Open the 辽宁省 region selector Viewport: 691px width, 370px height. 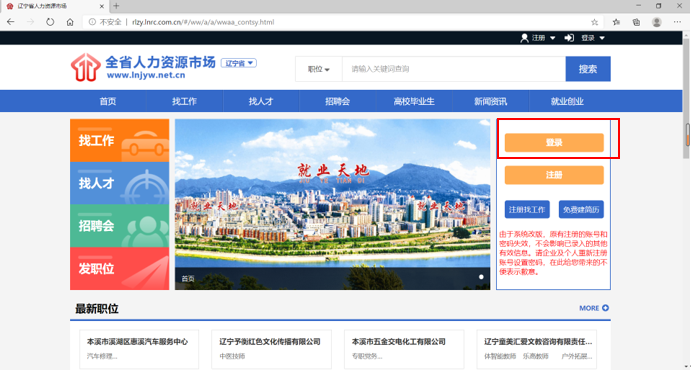(239, 63)
